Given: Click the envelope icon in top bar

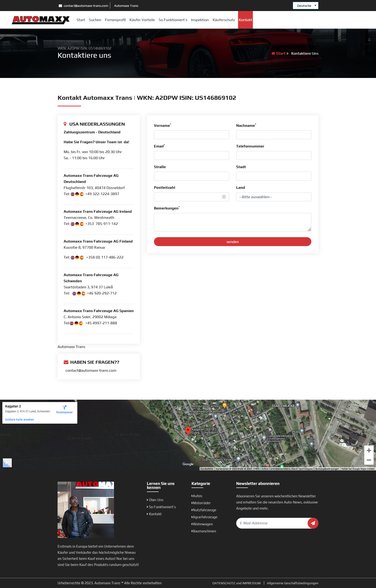Looking at the screenshot, I should click(x=60, y=6).
